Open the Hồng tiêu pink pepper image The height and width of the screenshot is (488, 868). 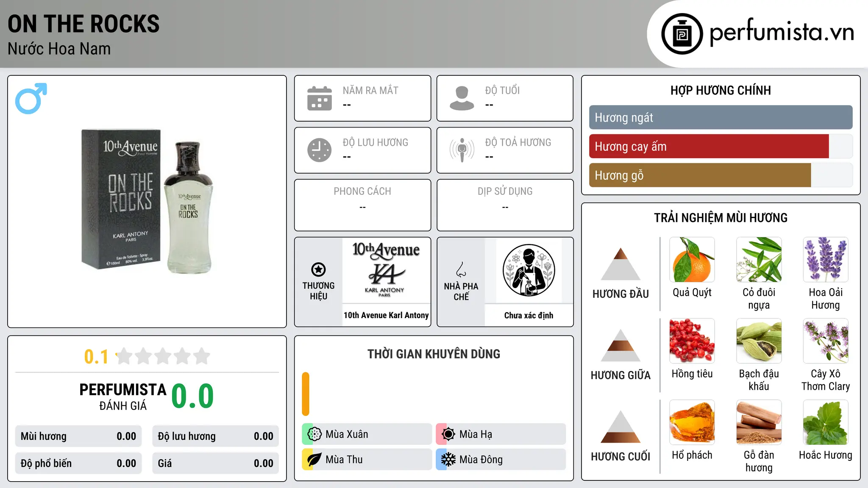[692, 341]
